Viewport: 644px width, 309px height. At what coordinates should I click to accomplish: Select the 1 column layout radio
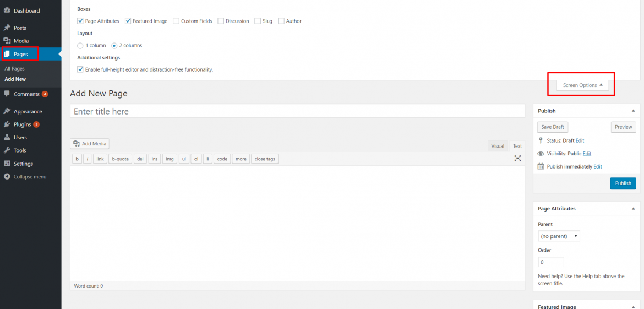tap(80, 46)
